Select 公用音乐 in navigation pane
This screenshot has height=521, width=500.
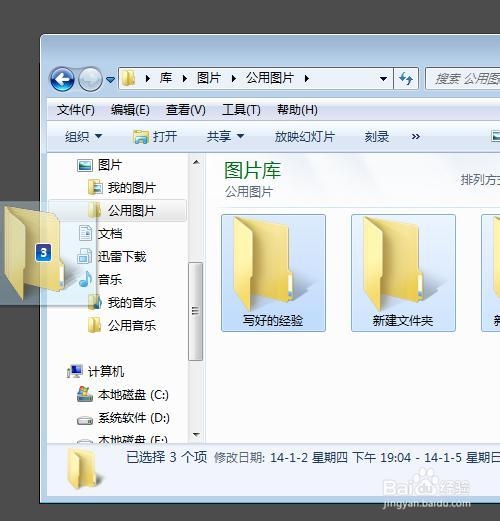tap(132, 326)
